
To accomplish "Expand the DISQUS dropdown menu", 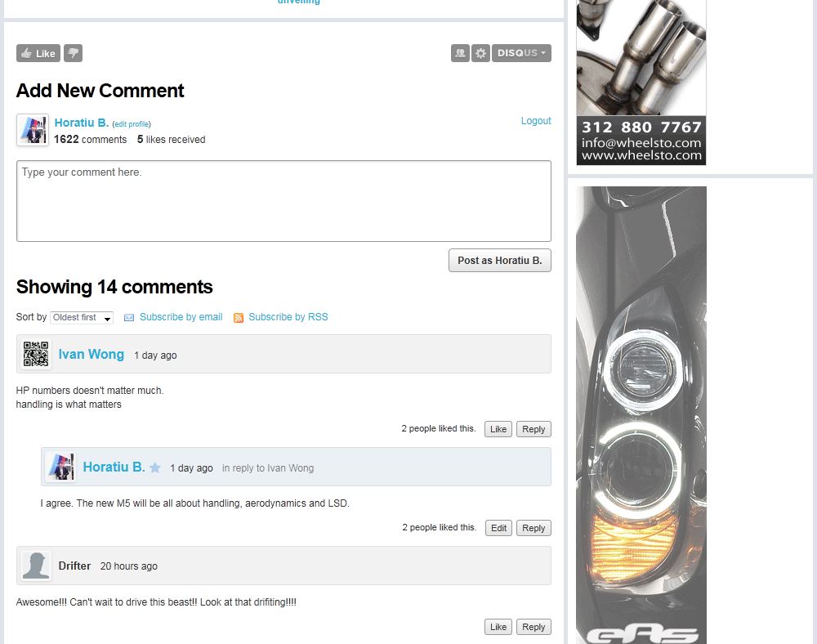I will [521, 53].
